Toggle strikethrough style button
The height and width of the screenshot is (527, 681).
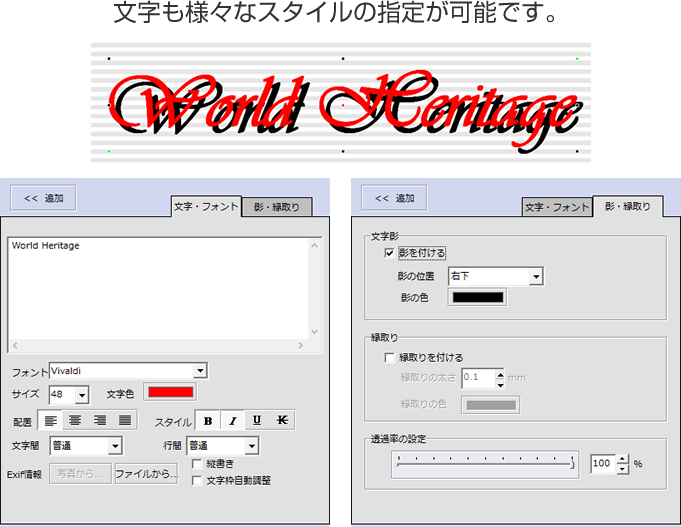tap(282, 421)
